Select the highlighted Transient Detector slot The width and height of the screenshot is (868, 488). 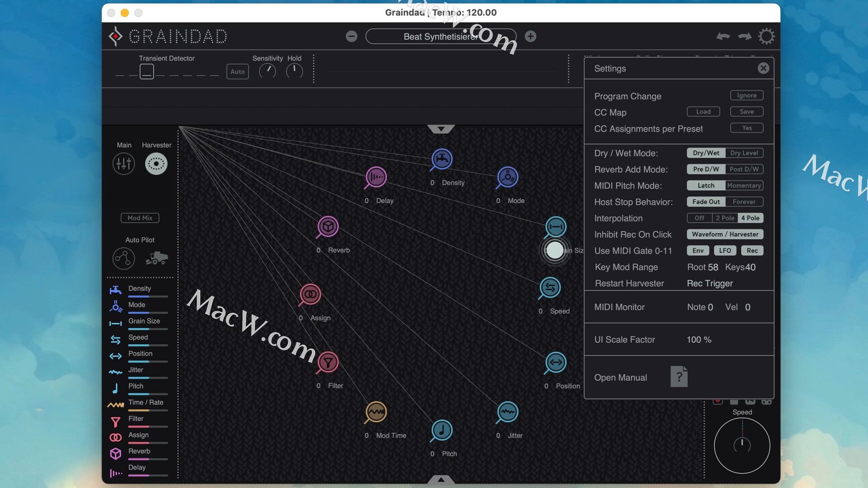coord(146,71)
